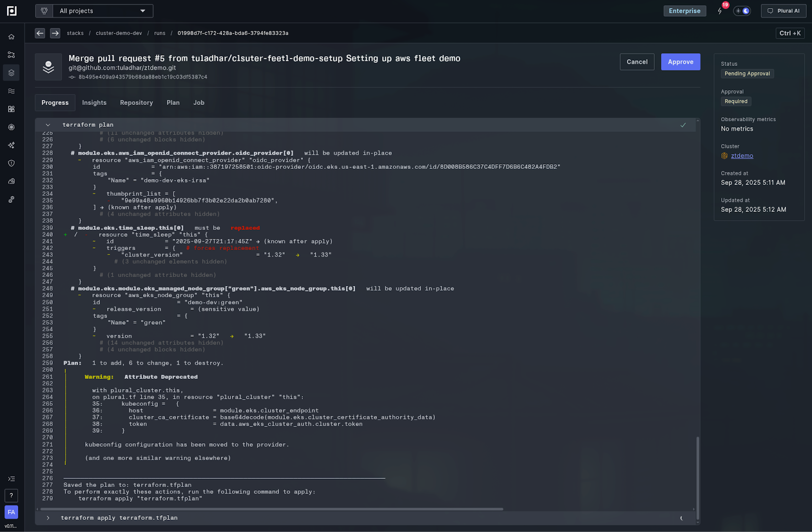The image size is (812, 532).
Task: Click the forward arrow navigation button
Action: click(55, 33)
